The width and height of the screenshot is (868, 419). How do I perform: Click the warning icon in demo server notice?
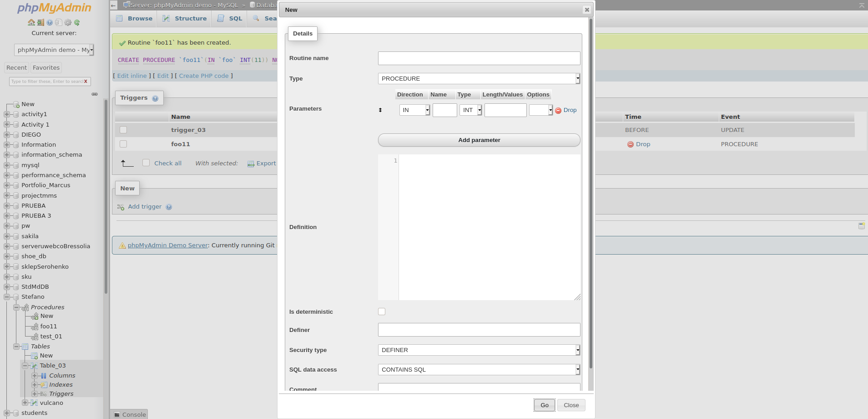point(122,245)
